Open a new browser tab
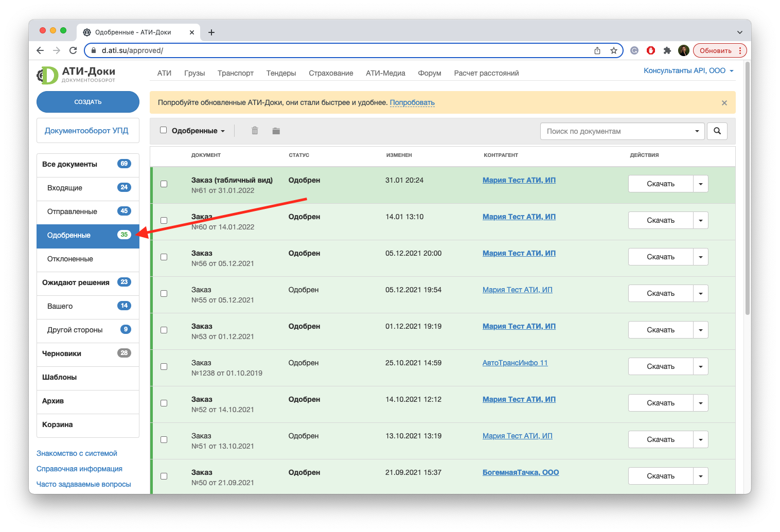 pos(211,32)
